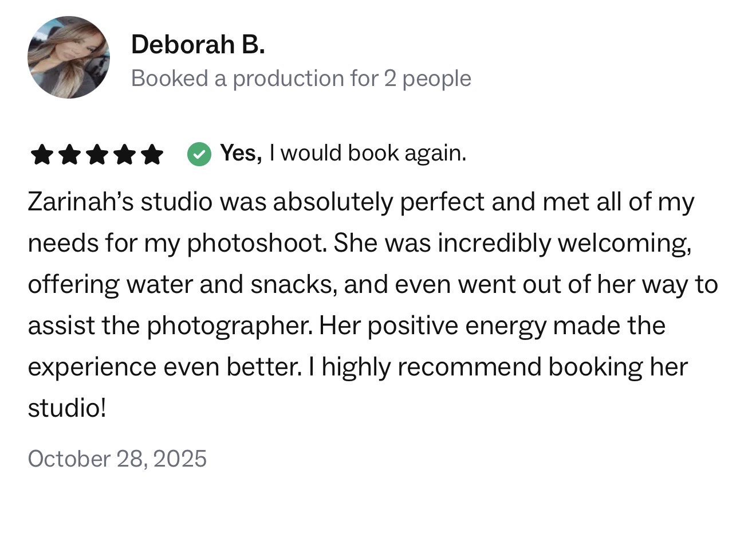Click the phrase "highly recommend" in review

coord(431,367)
